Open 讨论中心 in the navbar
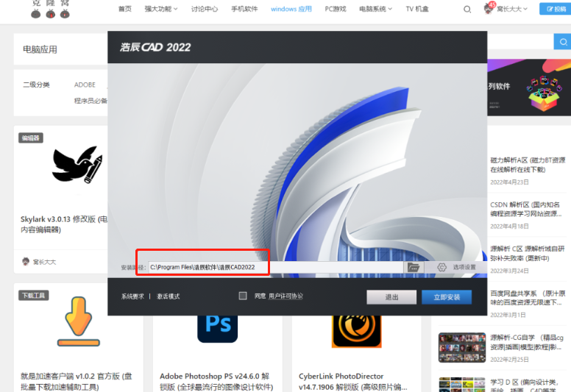The height and width of the screenshot is (392, 571). (205, 9)
